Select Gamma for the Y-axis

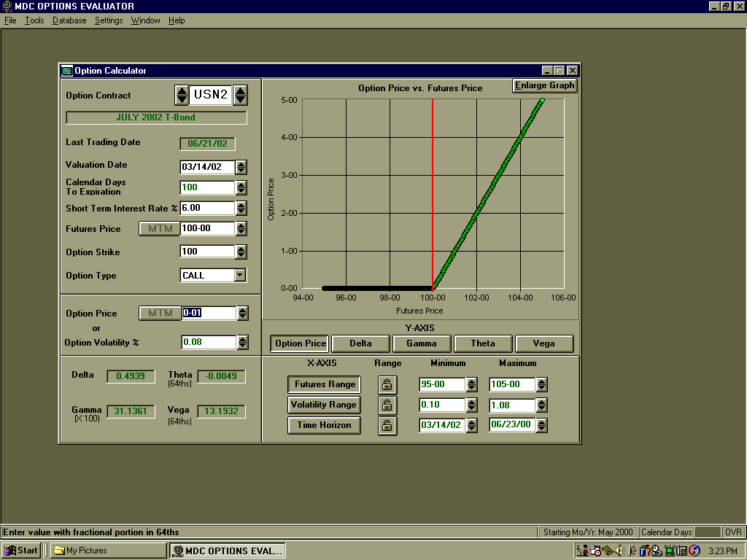tap(422, 343)
